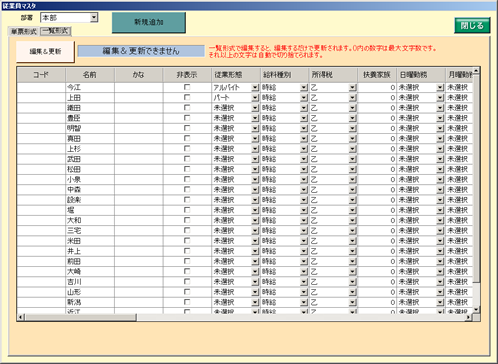Viewport: 498px width, 364px height.
Task: Select the name cell 大崎
Action: coord(90,272)
